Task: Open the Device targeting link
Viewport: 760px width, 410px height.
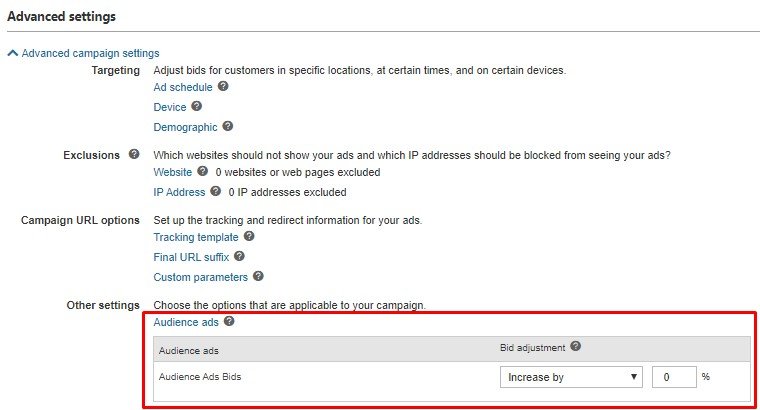Action: click(x=169, y=107)
